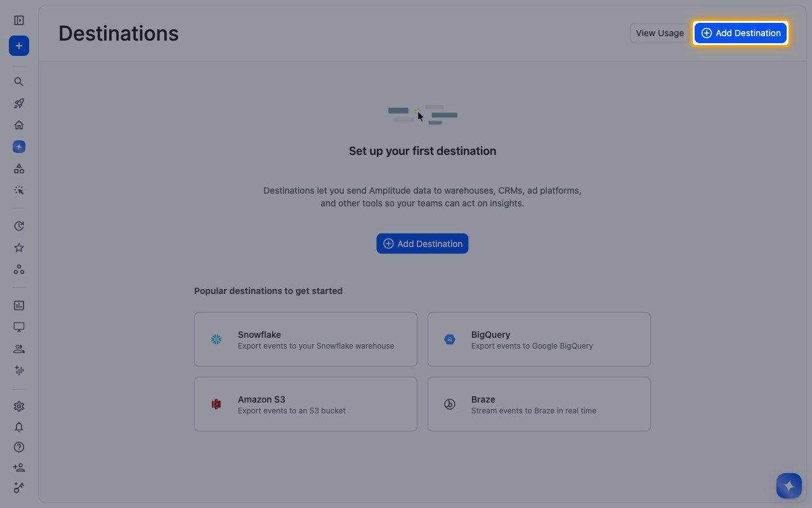Open the shapes icon in the sidebar

point(19,168)
